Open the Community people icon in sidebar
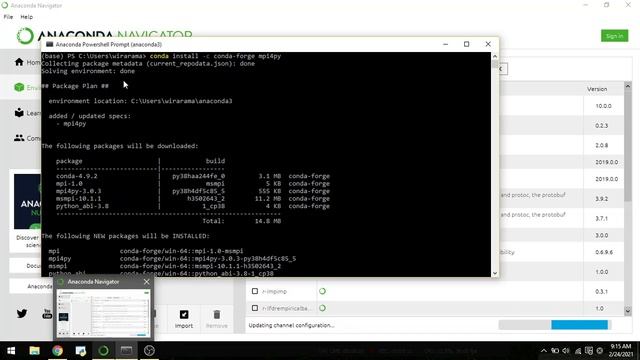 [x=19, y=138]
